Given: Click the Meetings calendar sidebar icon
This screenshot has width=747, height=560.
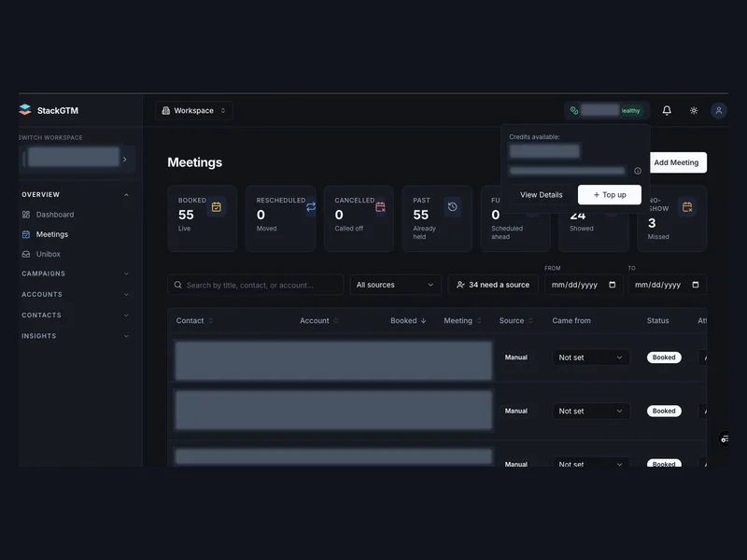Looking at the screenshot, I should click(26, 234).
